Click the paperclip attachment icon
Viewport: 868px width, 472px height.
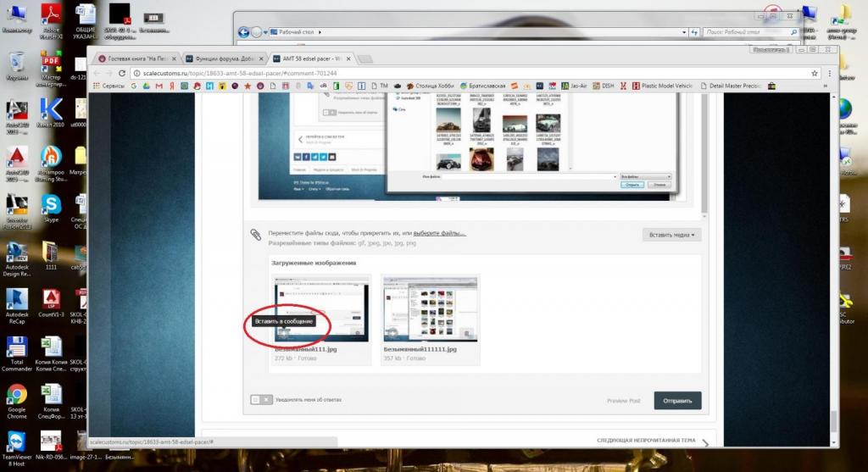coord(253,235)
